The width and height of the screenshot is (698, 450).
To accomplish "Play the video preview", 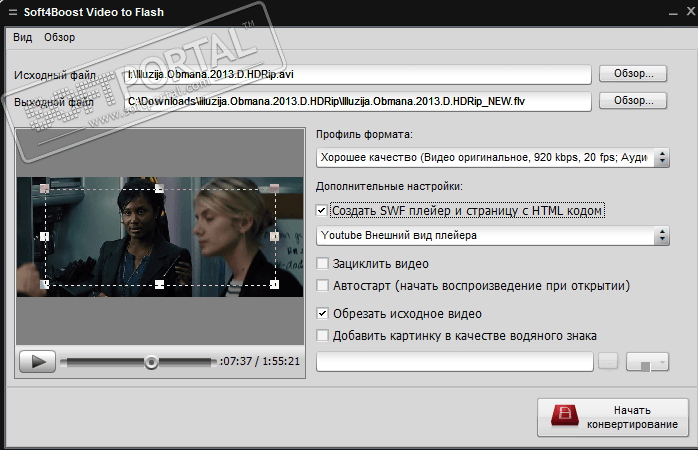I will point(37,361).
